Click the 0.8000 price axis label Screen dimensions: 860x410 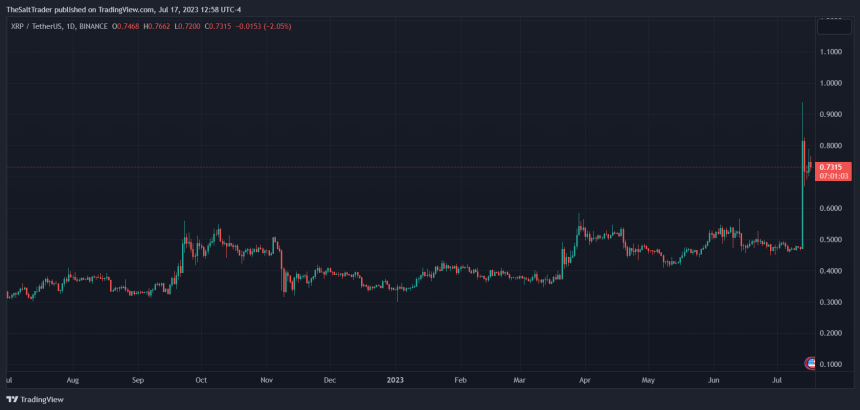[x=830, y=146]
